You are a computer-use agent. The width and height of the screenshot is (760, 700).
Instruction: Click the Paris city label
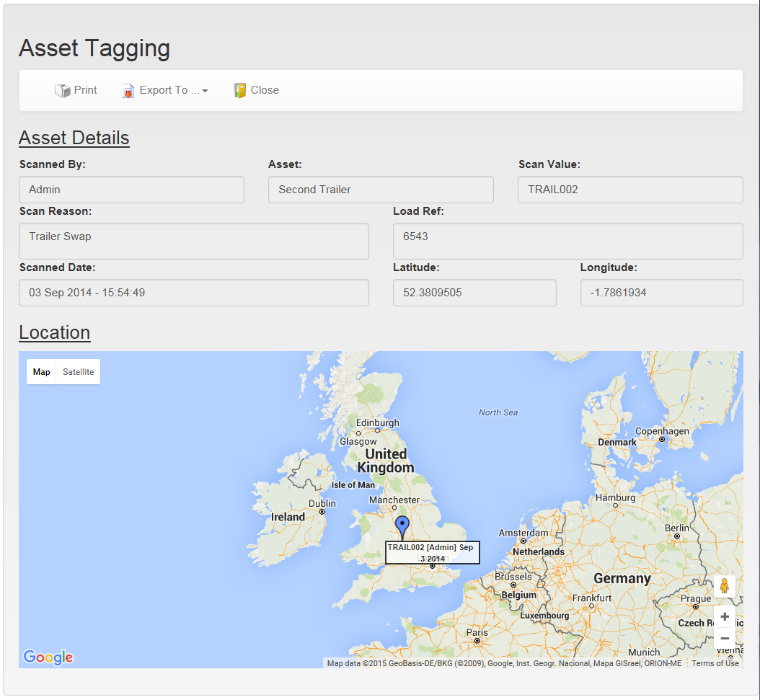click(x=477, y=633)
